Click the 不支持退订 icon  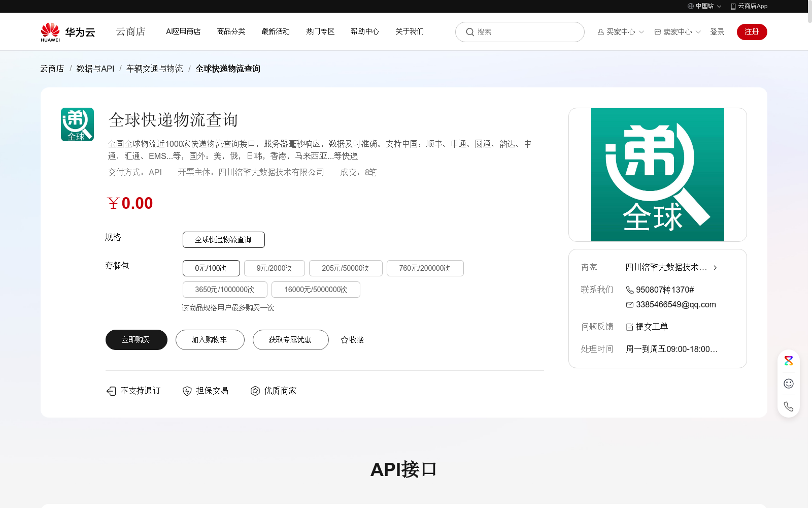pyautogui.click(x=111, y=391)
